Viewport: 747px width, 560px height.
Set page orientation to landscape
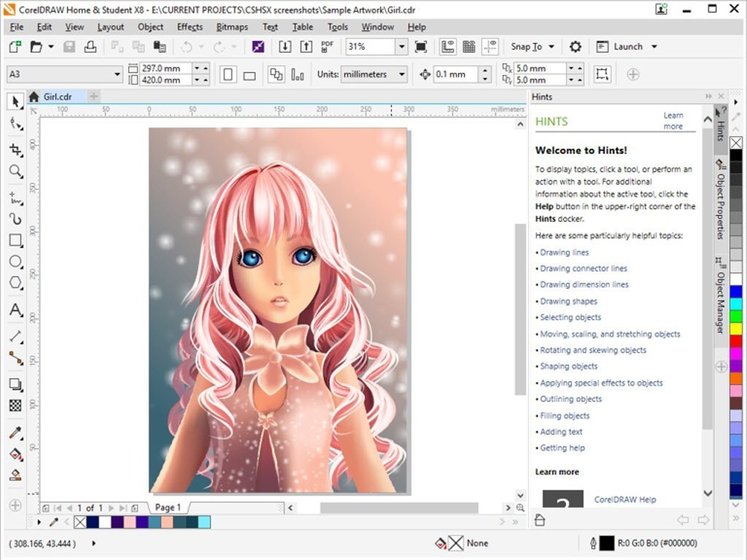coord(249,74)
